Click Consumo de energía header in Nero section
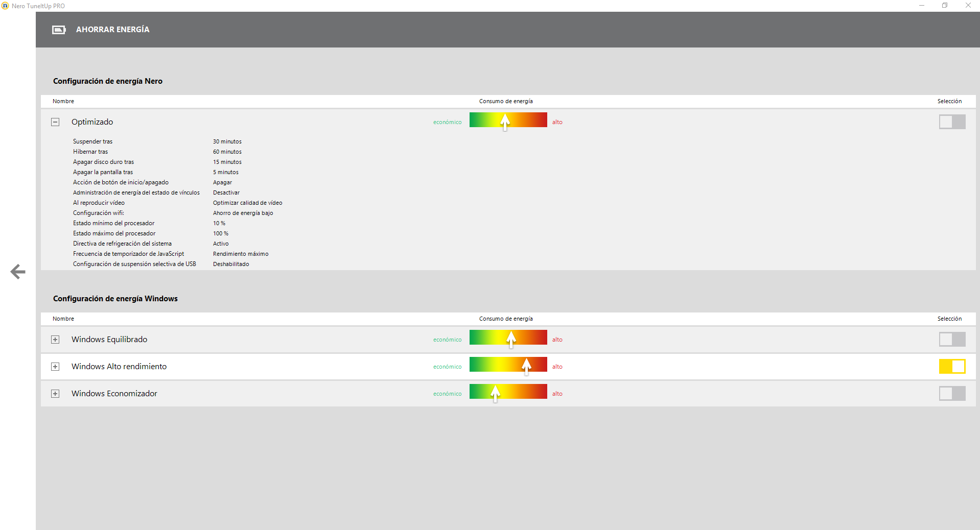The image size is (980, 530). pos(506,101)
